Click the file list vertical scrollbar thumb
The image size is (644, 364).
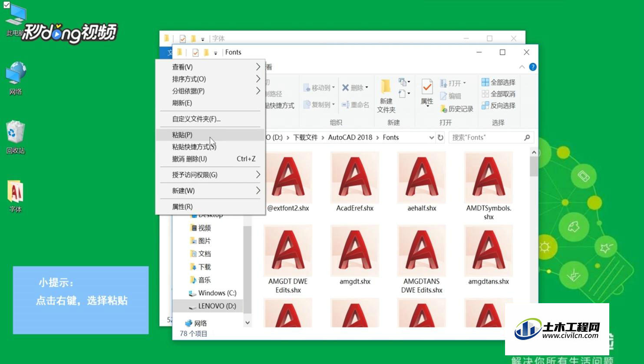pos(534,167)
